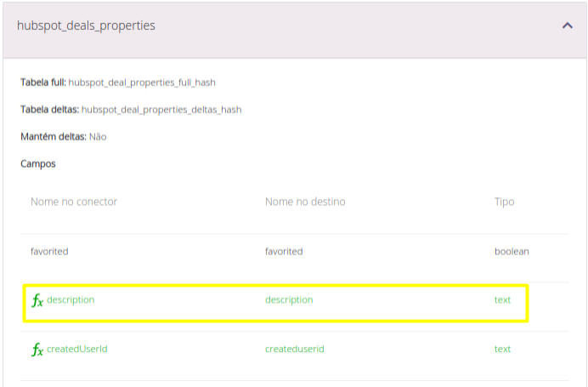Screen dimensions: 588x387
Task: Click the Tipo column header
Action: point(504,202)
